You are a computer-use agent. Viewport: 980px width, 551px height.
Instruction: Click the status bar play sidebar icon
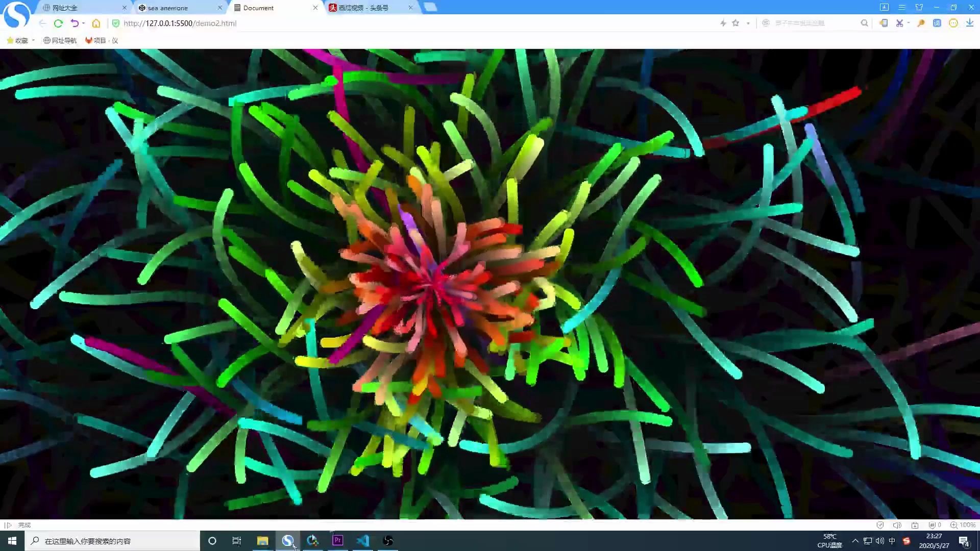point(8,525)
